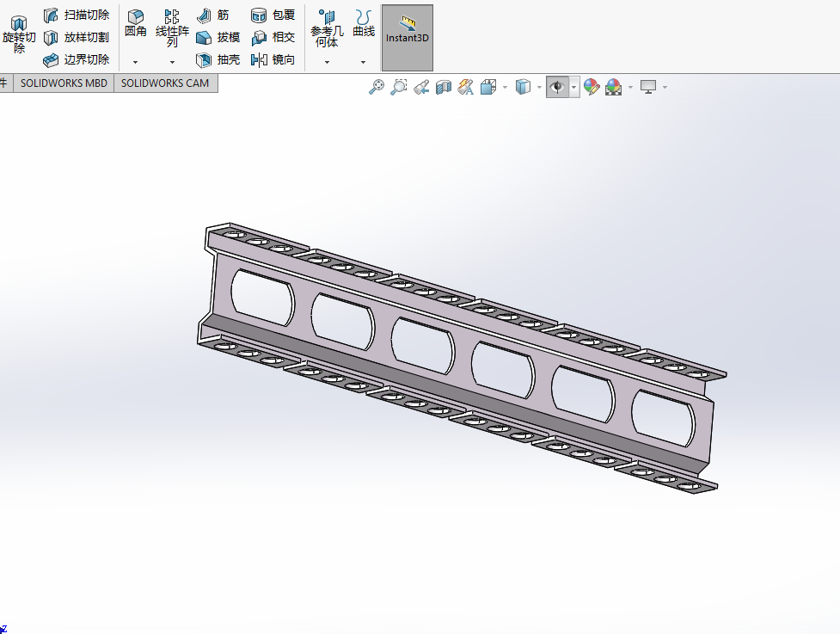The image size is (840, 634).
Task: Open the Linear Pattern (线性阵列) tool
Action: coord(172,28)
